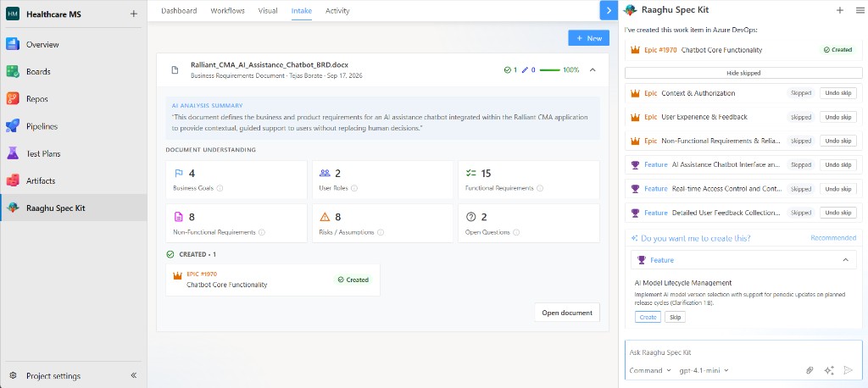Viewport: 868px width, 388px height.
Task: Click the Ralliant_CMA_AI_Assistance_Chatbot_BRD.docx filename
Action: click(x=270, y=64)
